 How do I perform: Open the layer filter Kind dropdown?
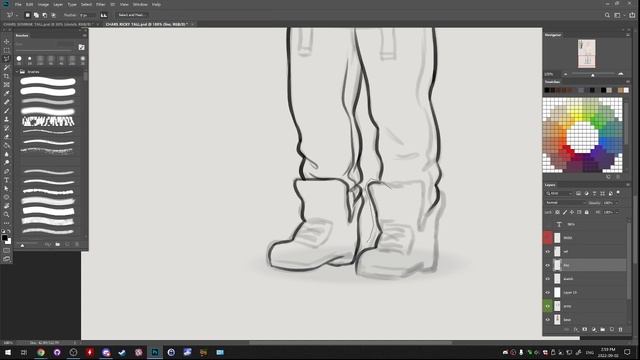pyautogui.click(x=560, y=193)
